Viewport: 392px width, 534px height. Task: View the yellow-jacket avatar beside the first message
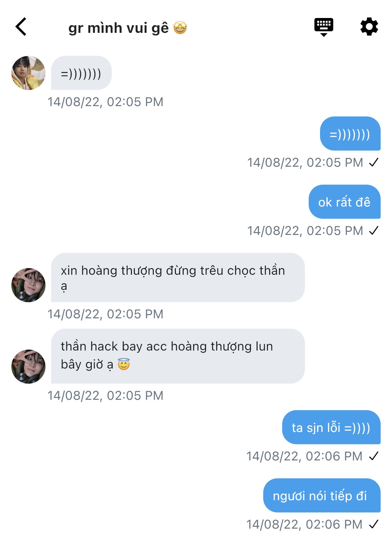click(28, 73)
